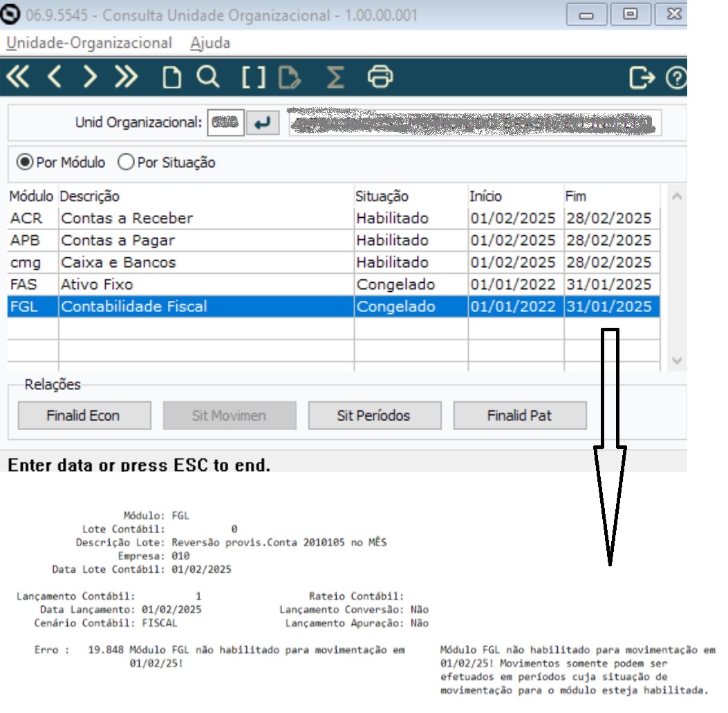Viewport: 728px width, 713px height.
Task: Open the magnifier search icon
Action: [x=207, y=77]
